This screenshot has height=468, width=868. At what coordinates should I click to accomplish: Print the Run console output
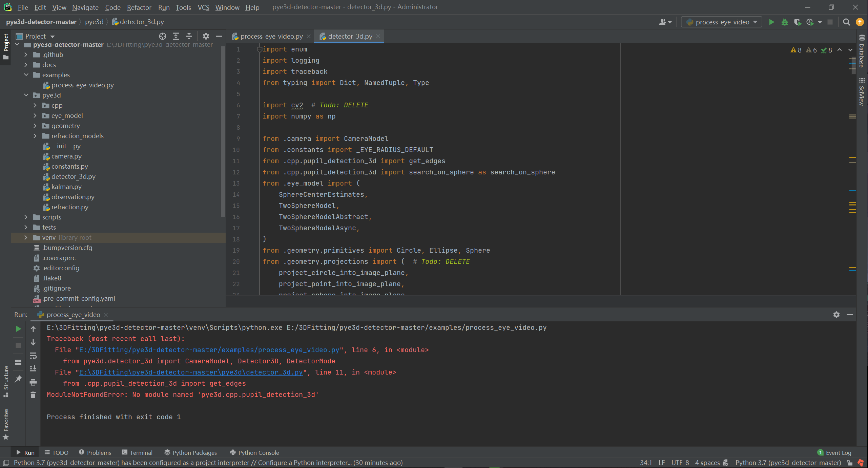[x=33, y=382]
